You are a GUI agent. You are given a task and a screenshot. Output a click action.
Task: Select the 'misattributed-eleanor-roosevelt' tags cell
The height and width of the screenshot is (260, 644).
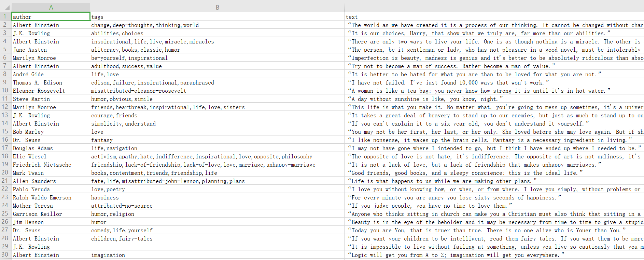coord(217,91)
